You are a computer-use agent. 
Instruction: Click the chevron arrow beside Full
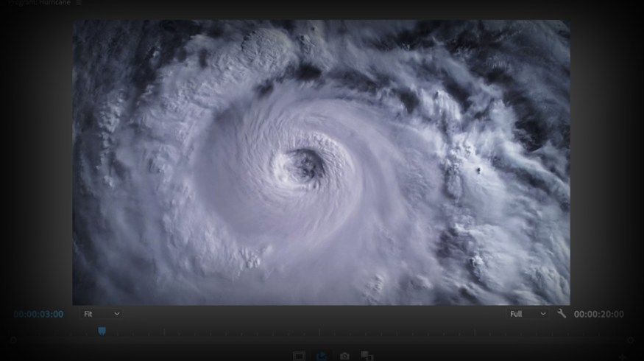pos(543,314)
